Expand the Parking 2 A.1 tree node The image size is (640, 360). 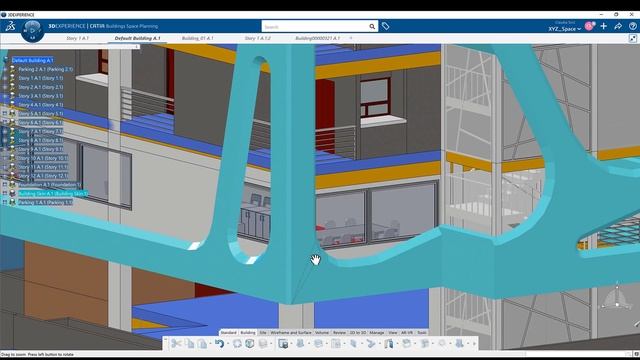(x=5, y=69)
